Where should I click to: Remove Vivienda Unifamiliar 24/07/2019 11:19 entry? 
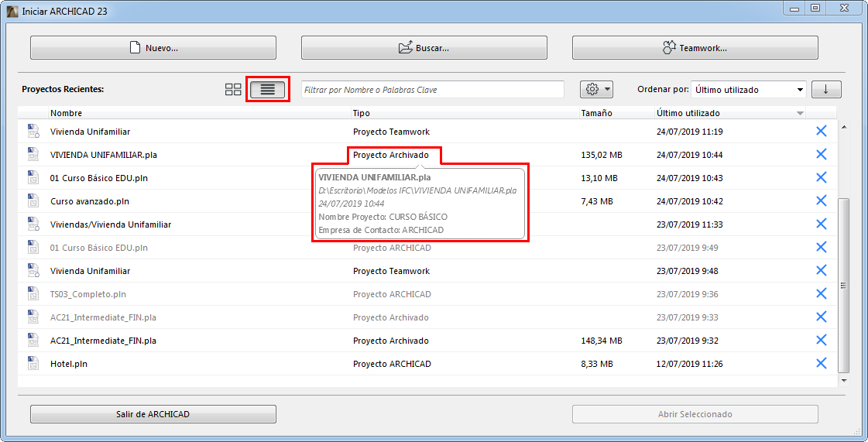821,132
